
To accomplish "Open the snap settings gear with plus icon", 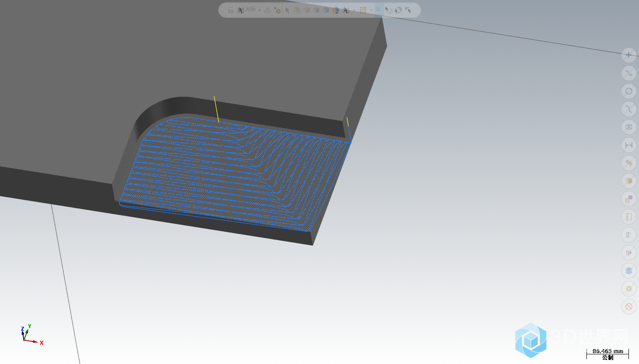I will pyautogui.click(x=277, y=10).
